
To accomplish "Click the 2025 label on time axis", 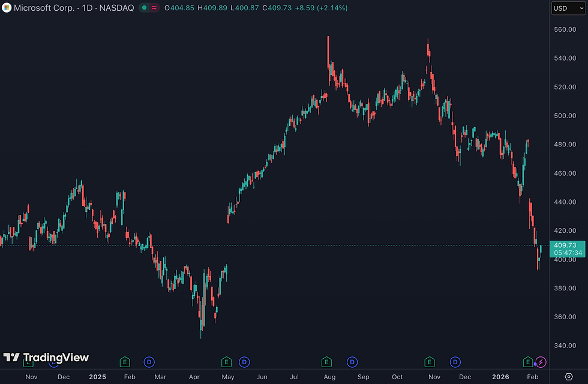I will [x=97, y=377].
